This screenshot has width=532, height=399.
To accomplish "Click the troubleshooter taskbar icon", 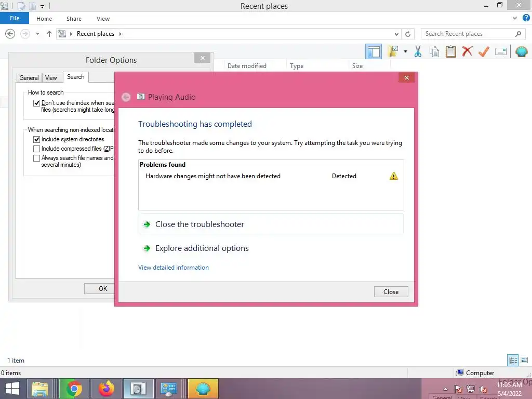I will pyautogui.click(x=138, y=389).
